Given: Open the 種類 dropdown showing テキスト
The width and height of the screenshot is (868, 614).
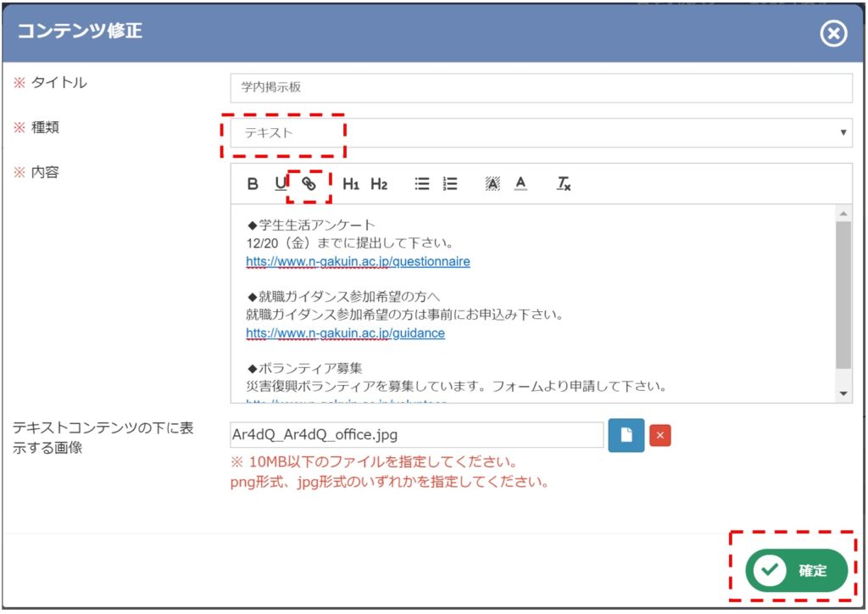Looking at the screenshot, I should pos(541,133).
